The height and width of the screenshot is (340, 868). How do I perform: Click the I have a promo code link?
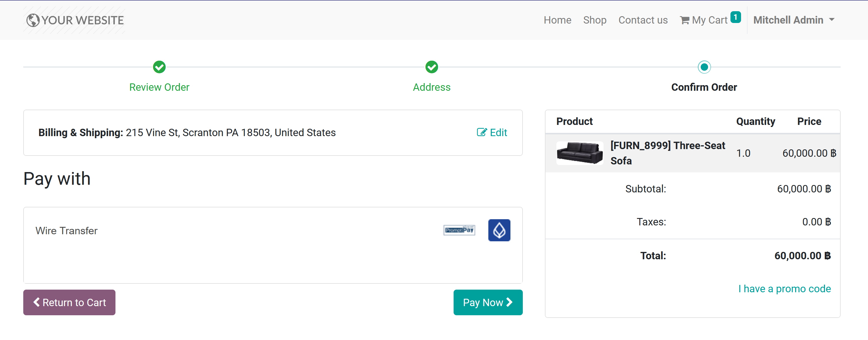point(784,289)
